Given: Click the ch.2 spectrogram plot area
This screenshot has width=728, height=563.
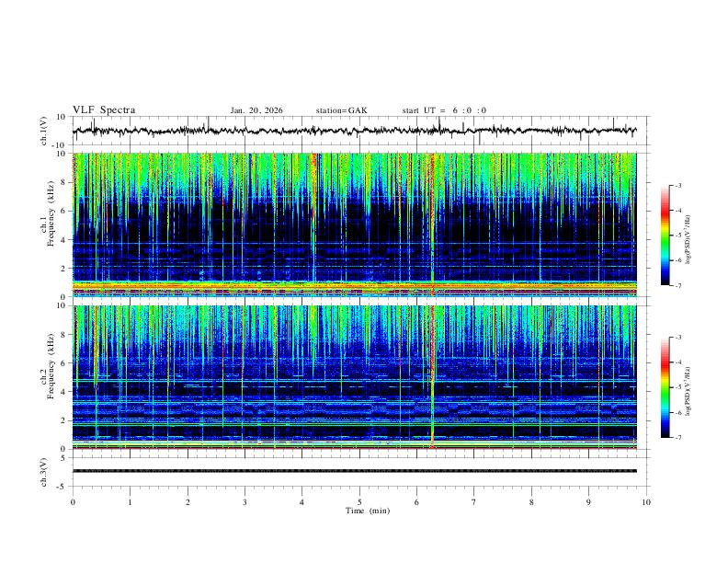Looking at the screenshot, I should point(355,377).
